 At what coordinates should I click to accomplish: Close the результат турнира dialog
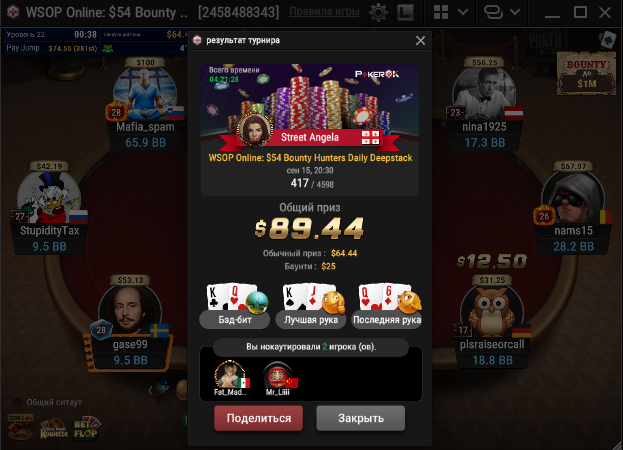pos(420,40)
